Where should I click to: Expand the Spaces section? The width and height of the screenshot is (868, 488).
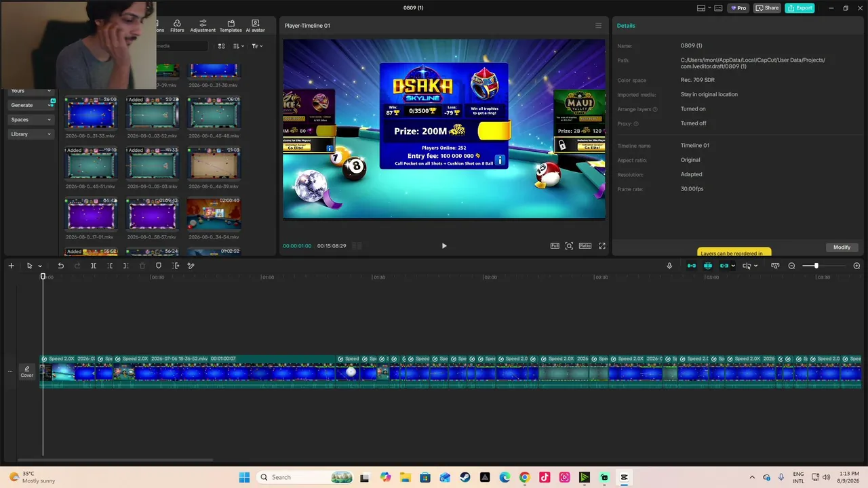(x=31, y=120)
